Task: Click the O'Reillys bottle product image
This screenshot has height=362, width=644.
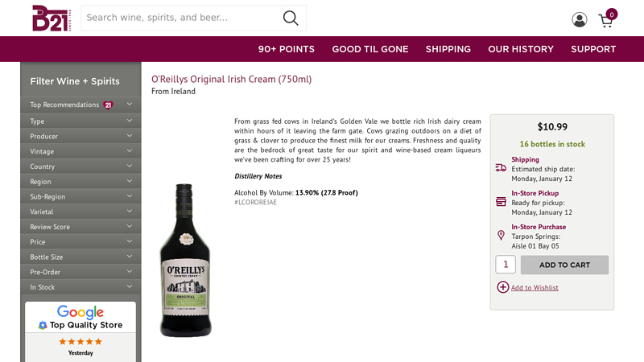Action: click(186, 260)
